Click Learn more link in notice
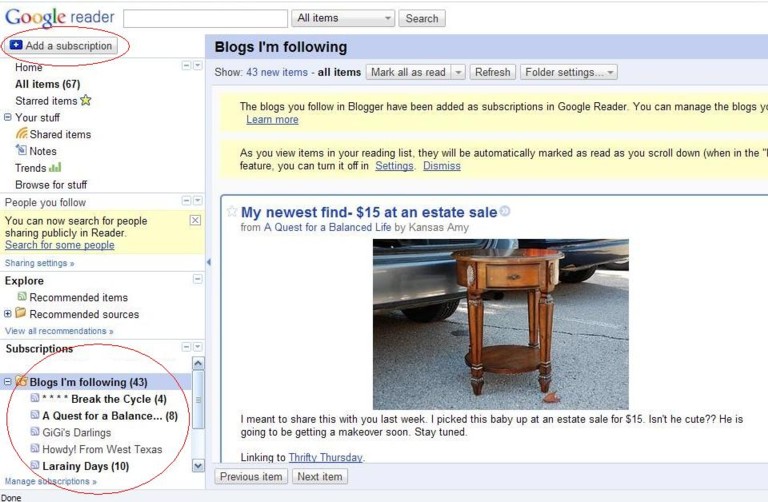The height and width of the screenshot is (502, 768). (272, 120)
